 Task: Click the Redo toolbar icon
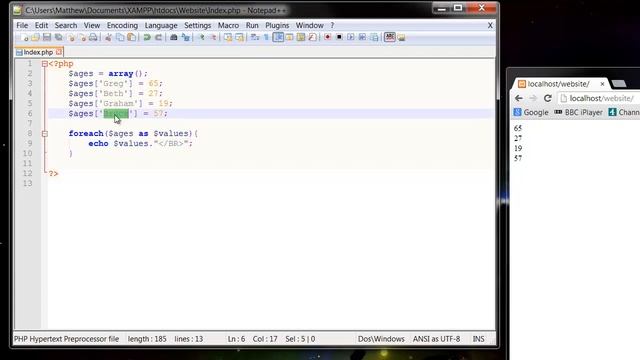[x=158, y=38]
